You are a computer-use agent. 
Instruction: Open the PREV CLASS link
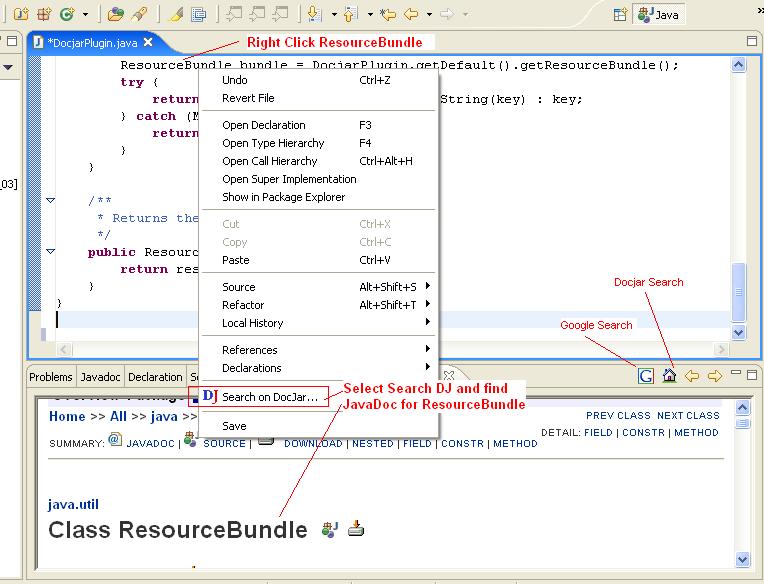pos(618,415)
